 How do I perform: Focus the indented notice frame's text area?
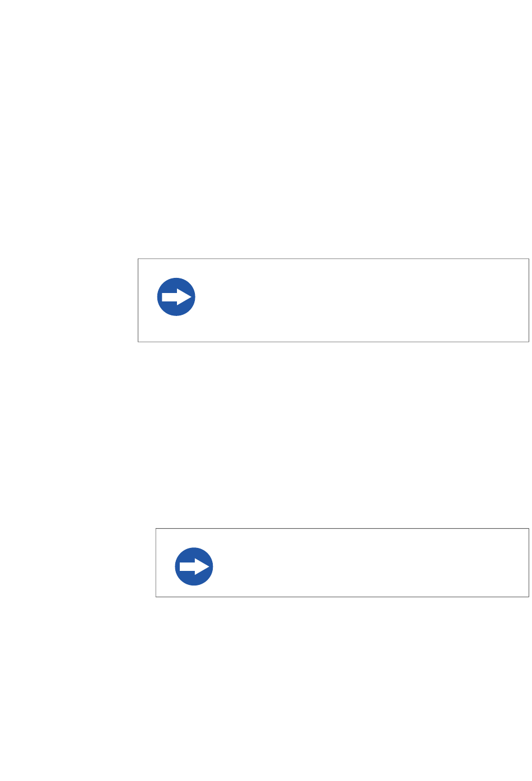(372, 562)
